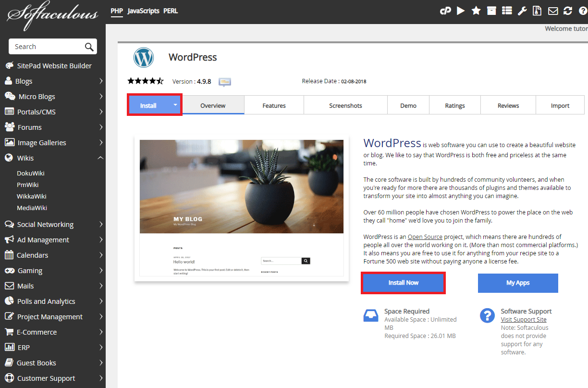Click the play-shaped demos icon
Viewport: 588px width, 388px height.
point(461,11)
